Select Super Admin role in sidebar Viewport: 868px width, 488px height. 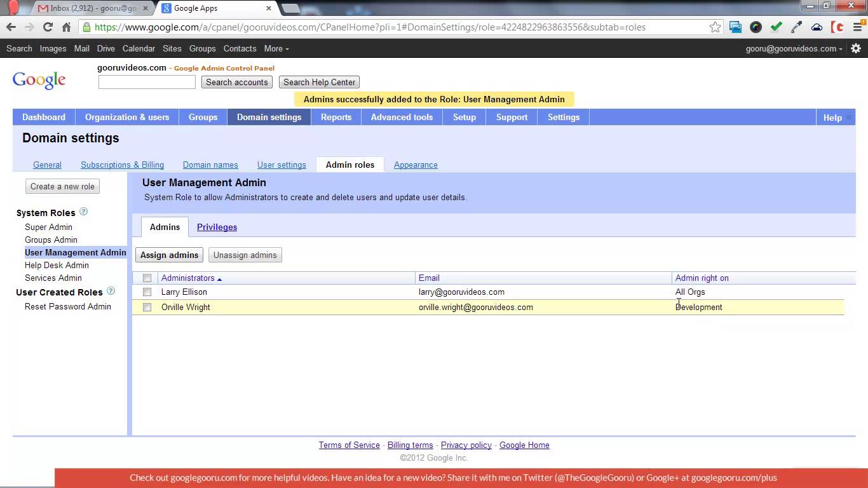coord(48,227)
